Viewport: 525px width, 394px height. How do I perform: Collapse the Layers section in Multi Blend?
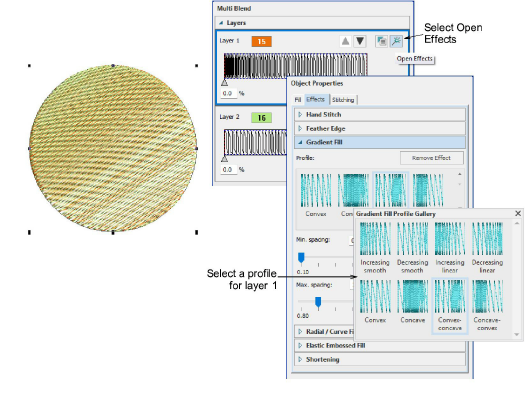tap(221, 23)
